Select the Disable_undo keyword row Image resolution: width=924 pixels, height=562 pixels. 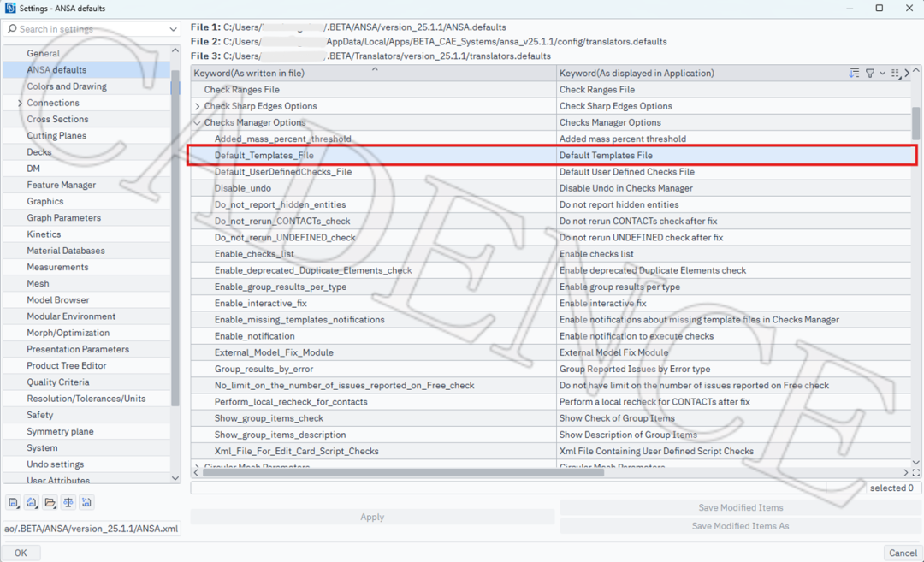click(551, 188)
